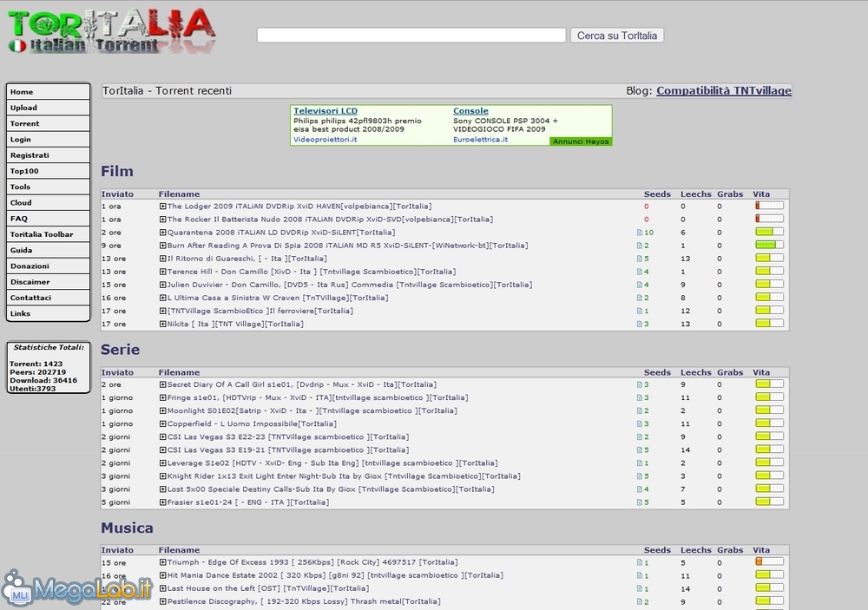
Task: Open the Contattaci sidebar item
Action: tap(48, 298)
